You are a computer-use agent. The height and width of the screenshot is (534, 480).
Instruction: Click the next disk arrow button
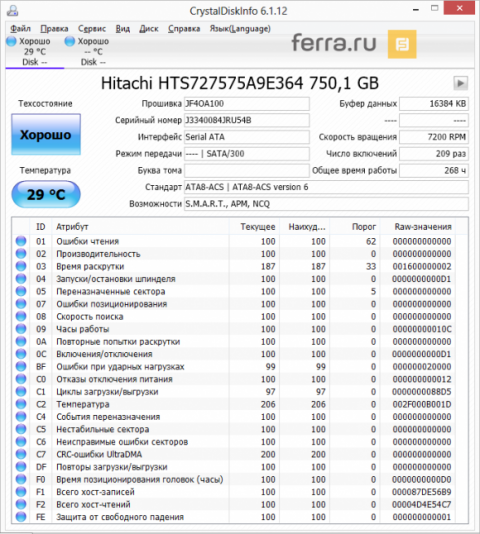[x=460, y=83]
